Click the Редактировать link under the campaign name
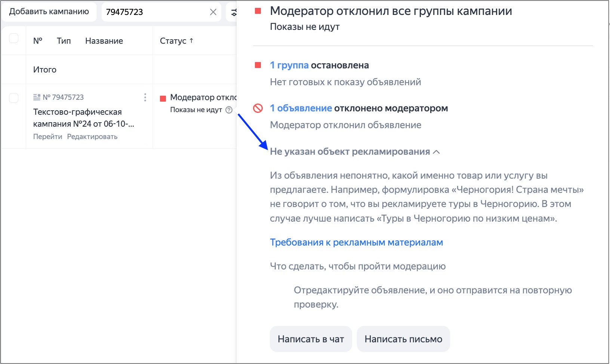Image resolution: width=610 pixels, height=364 pixels. (x=92, y=136)
